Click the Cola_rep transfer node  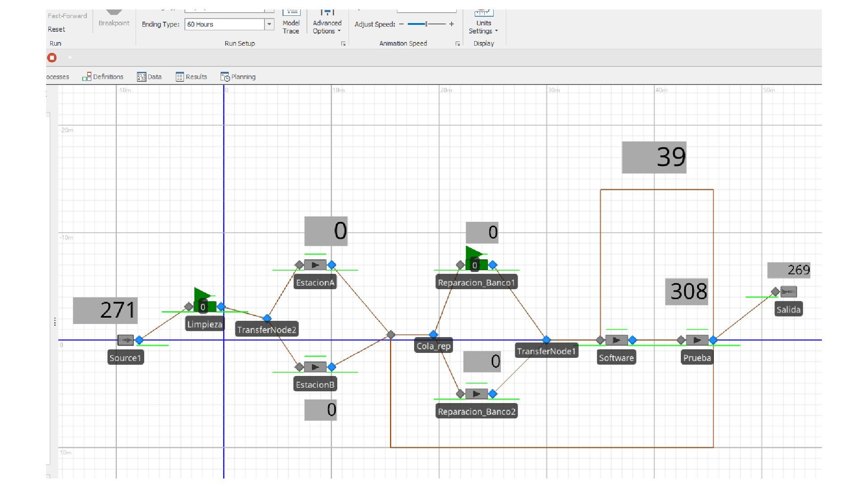[x=433, y=334]
